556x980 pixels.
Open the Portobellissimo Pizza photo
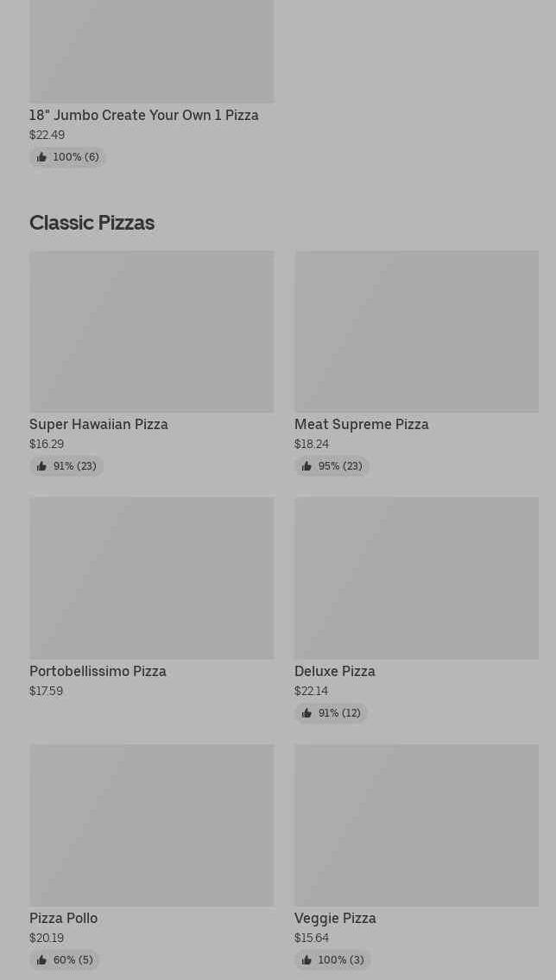click(x=151, y=578)
